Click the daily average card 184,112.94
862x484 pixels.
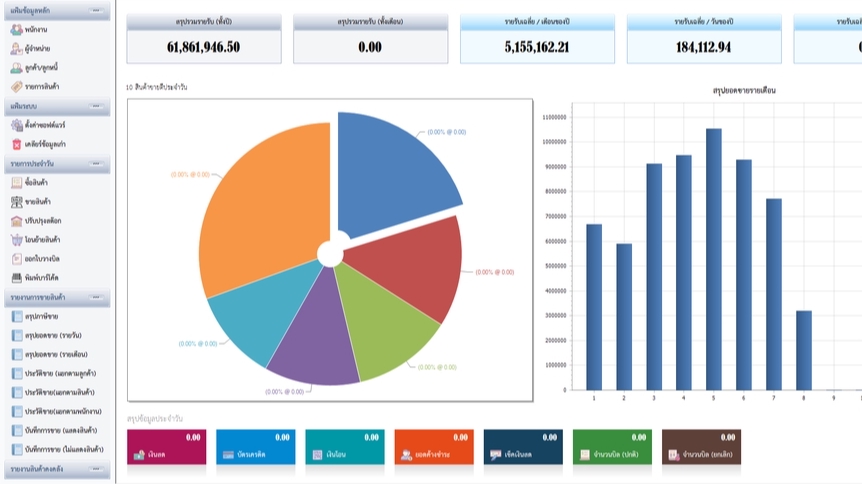tap(704, 39)
